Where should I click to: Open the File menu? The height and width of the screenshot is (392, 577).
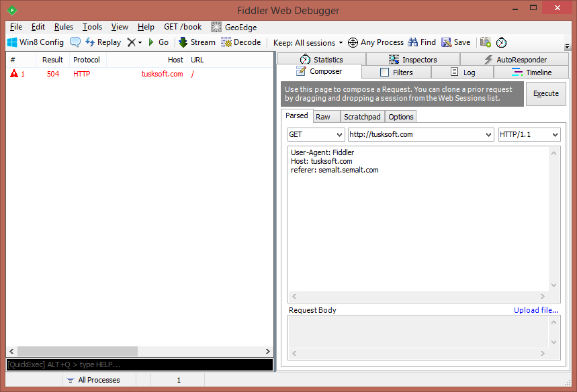pyautogui.click(x=16, y=27)
